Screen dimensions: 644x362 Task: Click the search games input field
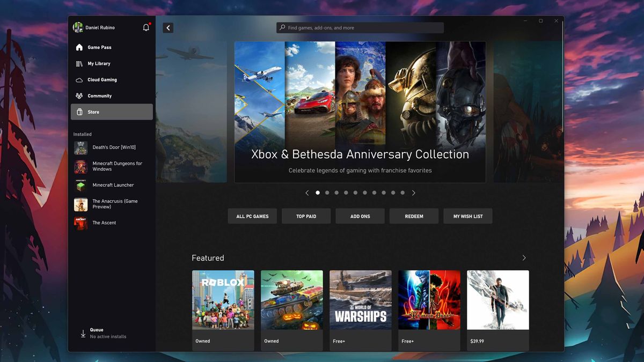(x=360, y=27)
